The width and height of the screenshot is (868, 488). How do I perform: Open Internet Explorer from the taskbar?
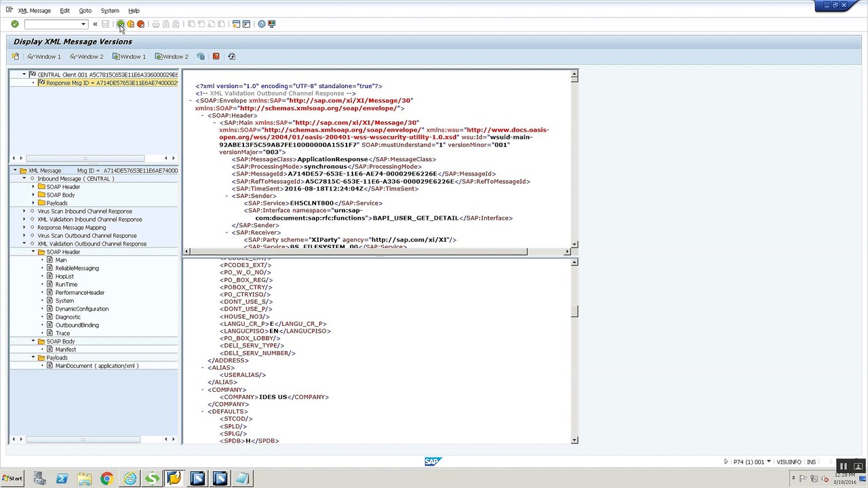tap(130, 479)
